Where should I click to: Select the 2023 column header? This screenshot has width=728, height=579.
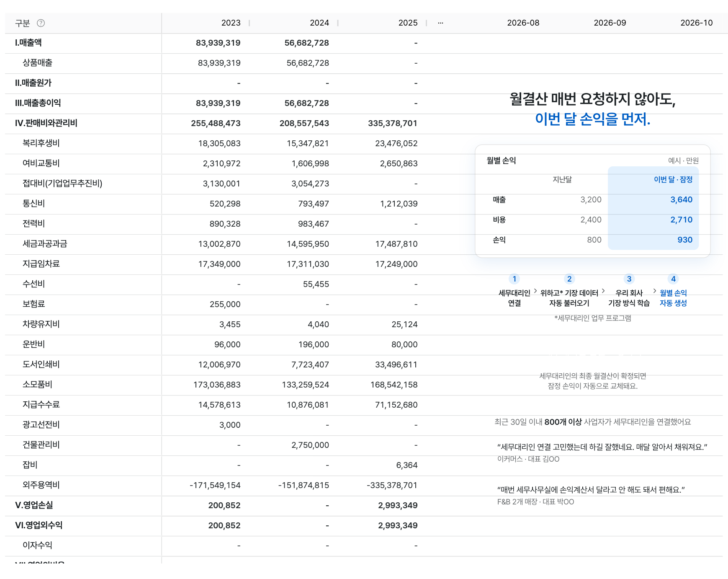click(x=231, y=23)
